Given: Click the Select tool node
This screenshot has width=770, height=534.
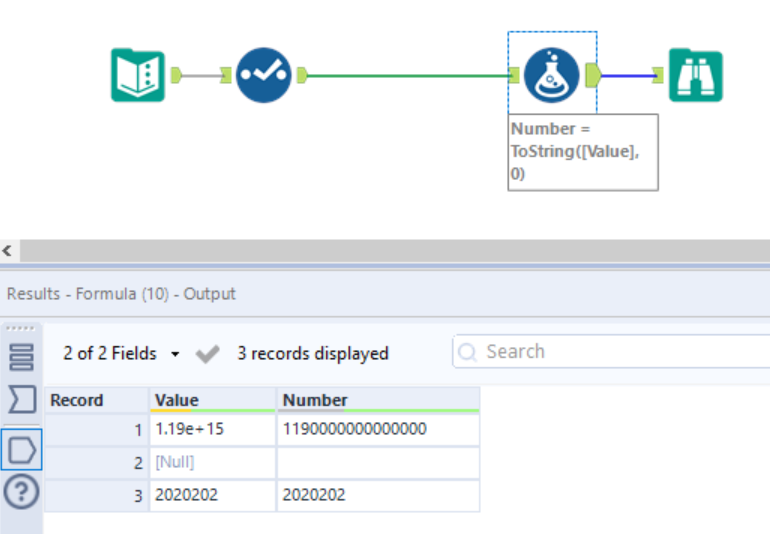Looking at the screenshot, I should click(264, 75).
